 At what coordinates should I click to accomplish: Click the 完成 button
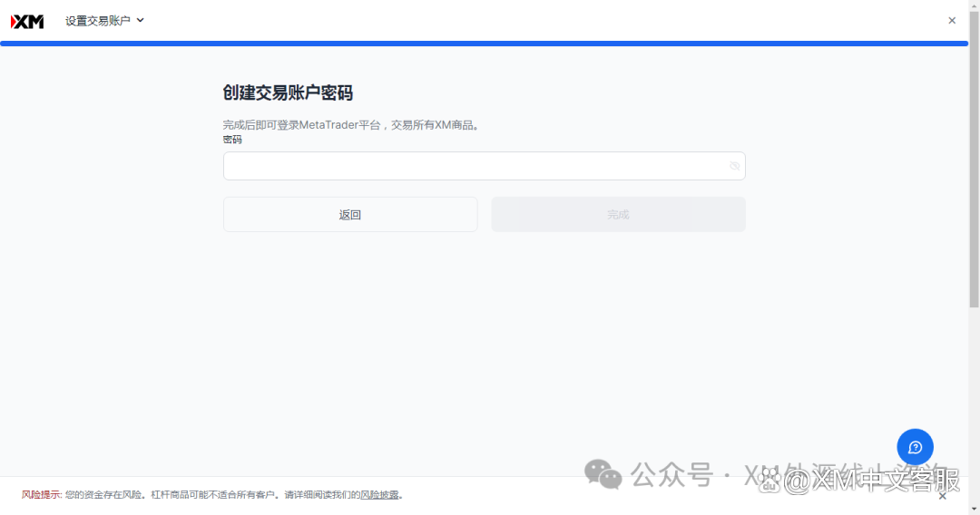618,215
